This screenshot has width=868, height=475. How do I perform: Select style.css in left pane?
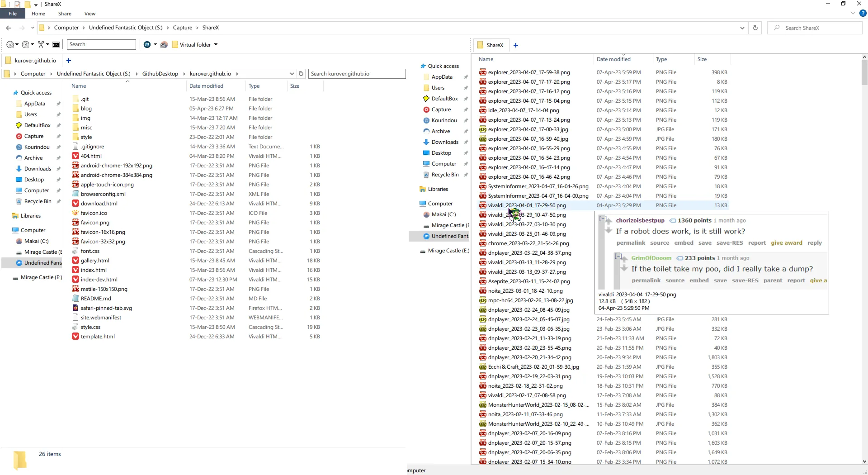click(90, 327)
